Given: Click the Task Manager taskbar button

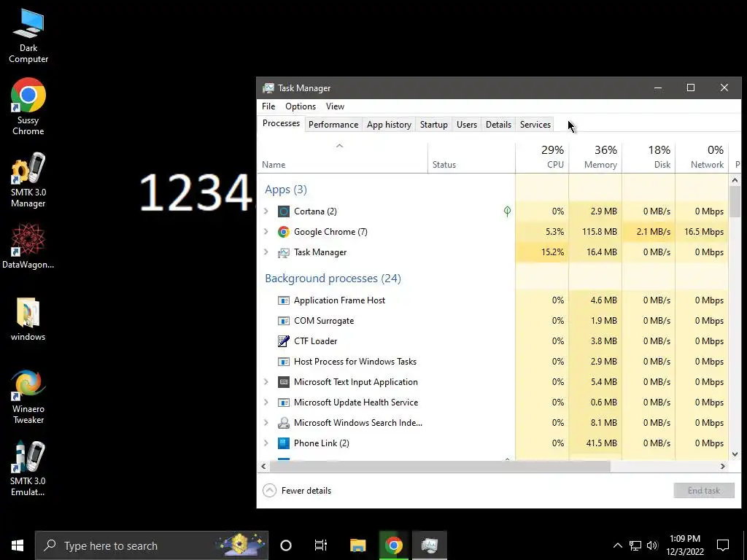Looking at the screenshot, I should [430, 545].
